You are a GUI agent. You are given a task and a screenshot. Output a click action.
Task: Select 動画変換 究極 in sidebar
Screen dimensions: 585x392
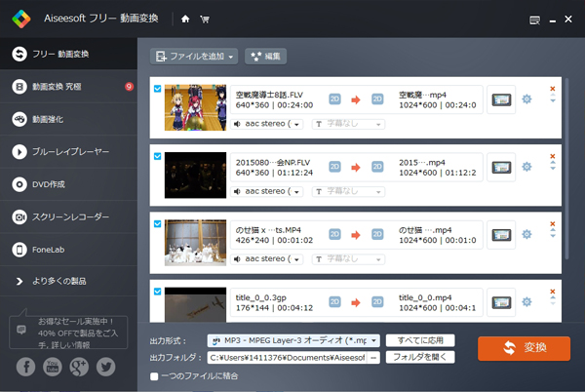click(x=68, y=87)
